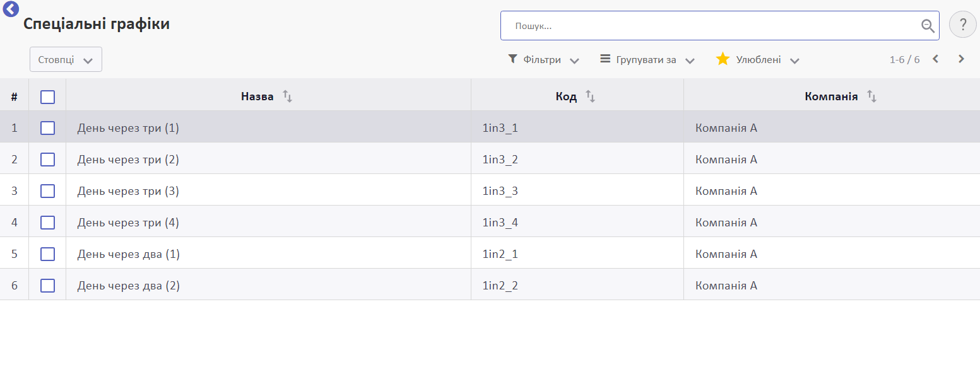Toggle the select-all header checkbox
The width and height of the screenshot is (980, 367).
click(x=47, y=97)
